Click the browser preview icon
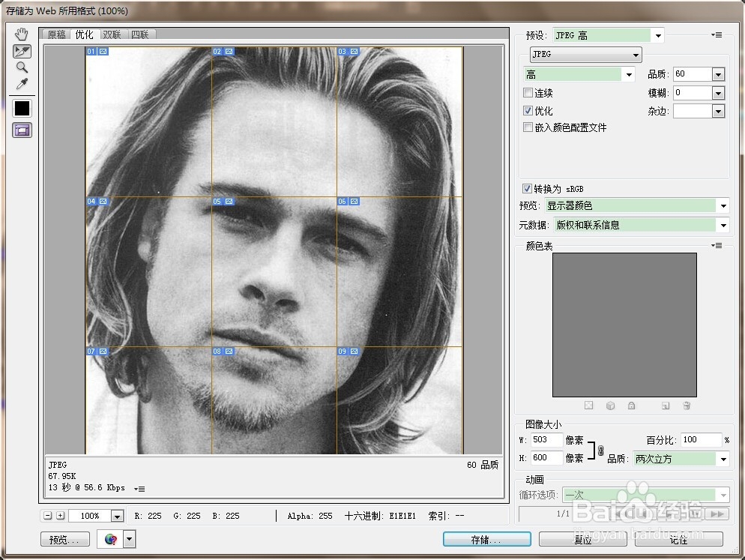Viewport: 745px width, 560px height. (111, 540)
